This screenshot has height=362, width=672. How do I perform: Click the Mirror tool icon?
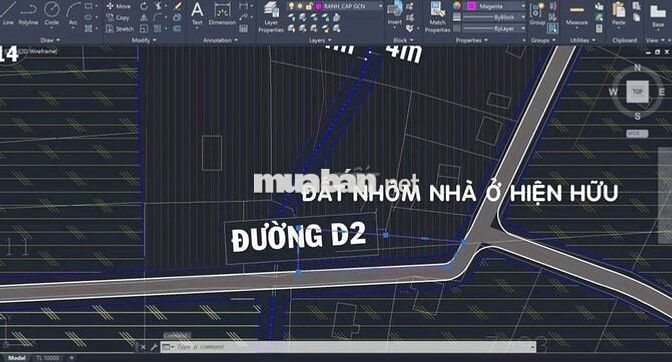[x=144, y=18]
